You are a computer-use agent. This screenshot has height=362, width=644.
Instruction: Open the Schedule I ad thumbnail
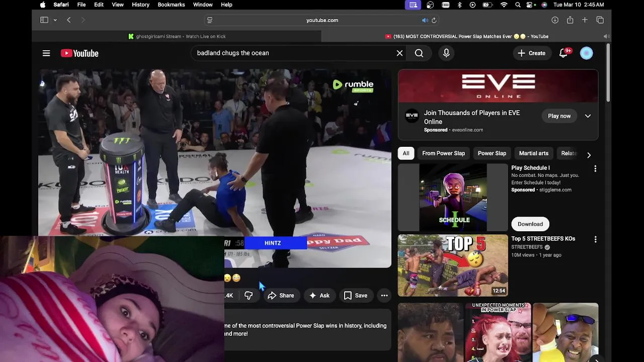coord(453,197)
